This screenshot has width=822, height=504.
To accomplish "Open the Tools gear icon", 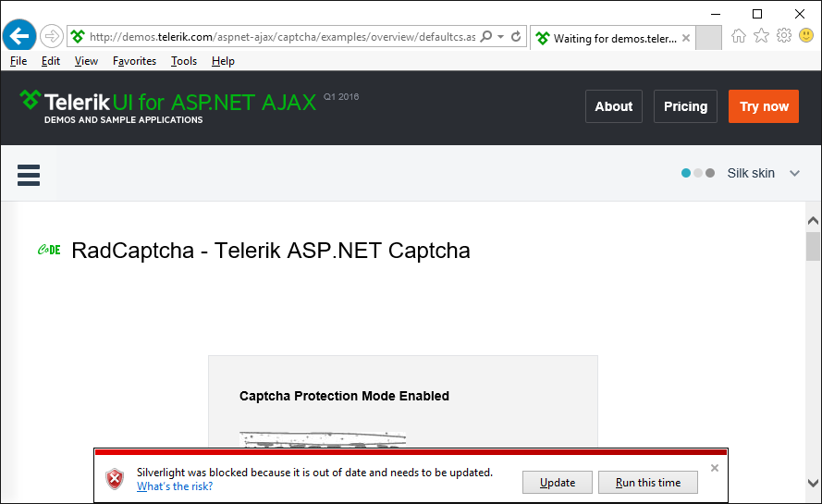I will [783, 36].
